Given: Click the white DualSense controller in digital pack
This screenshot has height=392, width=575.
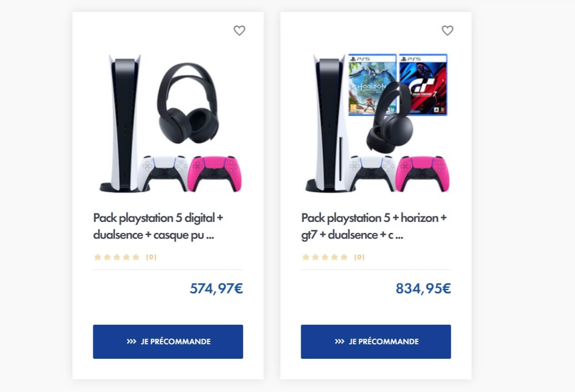Looking at the screenshot, I should tap(163, 173).
